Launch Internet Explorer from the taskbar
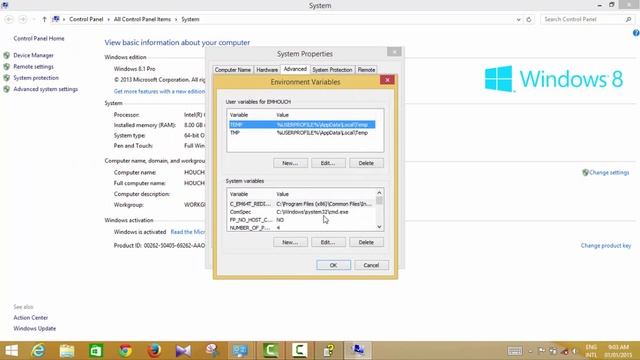 38,351
